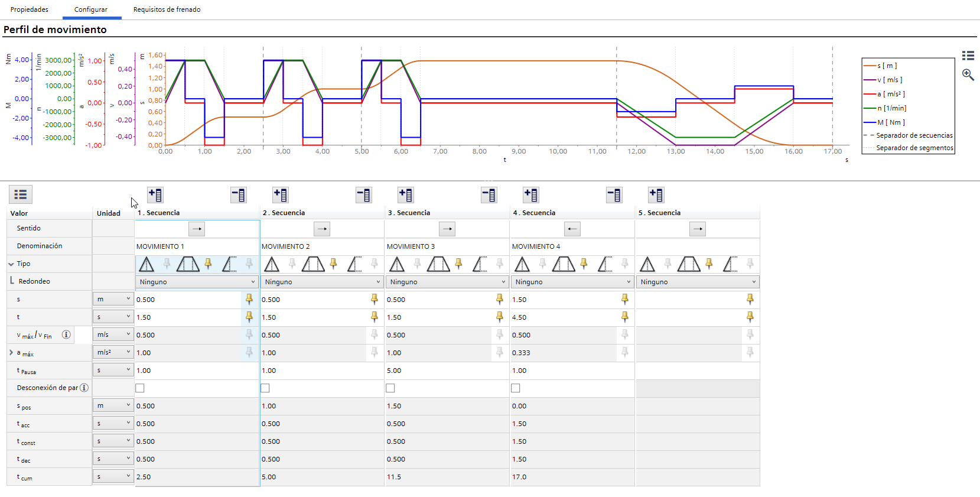Enable Desconexión de par for sequence 1

point(140,388)
